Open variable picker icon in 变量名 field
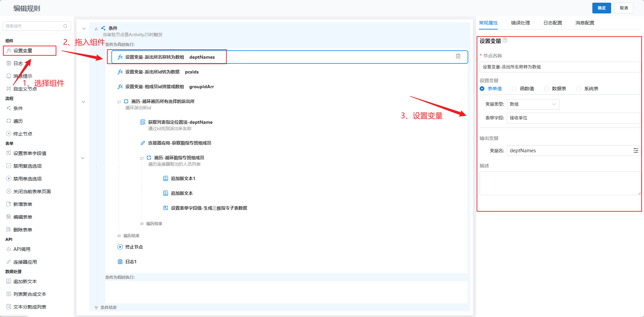644x317 pixels. click(x=636, y=151)
